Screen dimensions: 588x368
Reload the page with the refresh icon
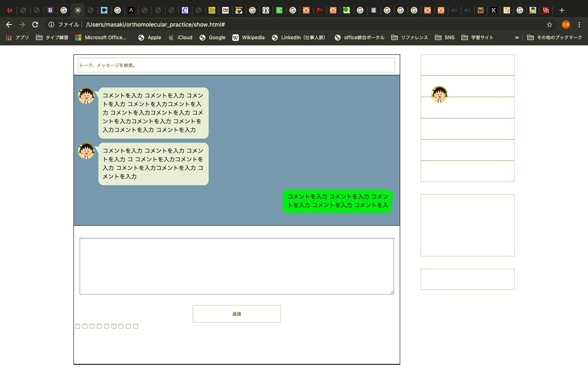35,25
